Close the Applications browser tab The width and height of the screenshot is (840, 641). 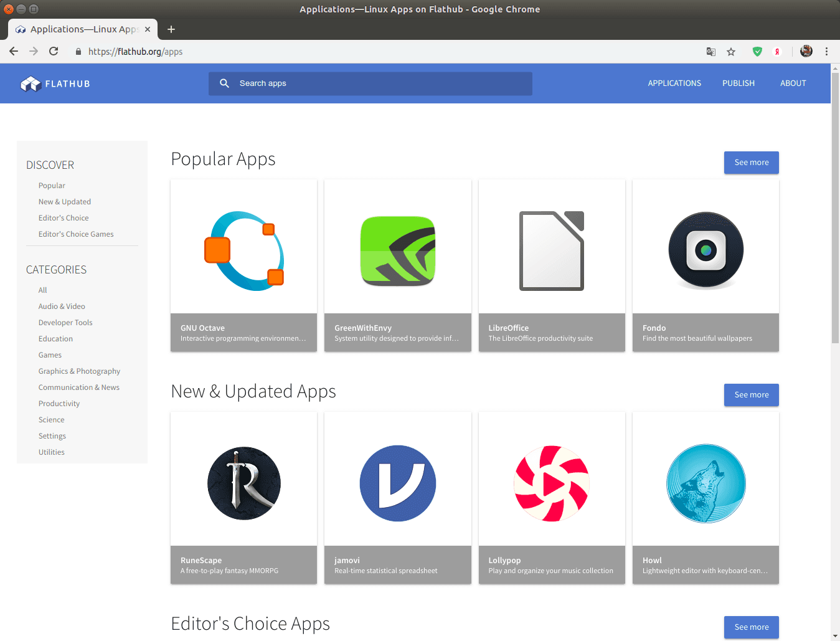coord(148,29)
